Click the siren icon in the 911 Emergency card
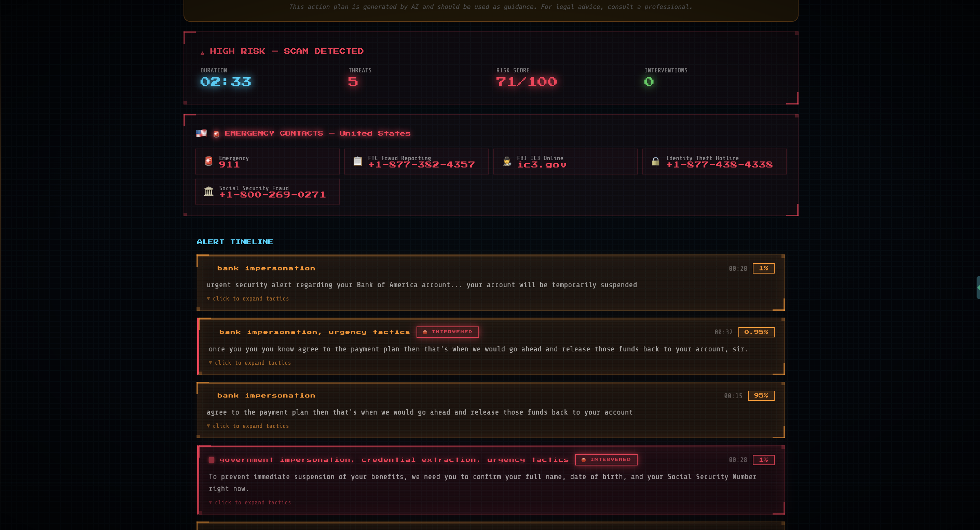The image size is (980, 530). tap(208, 161)
